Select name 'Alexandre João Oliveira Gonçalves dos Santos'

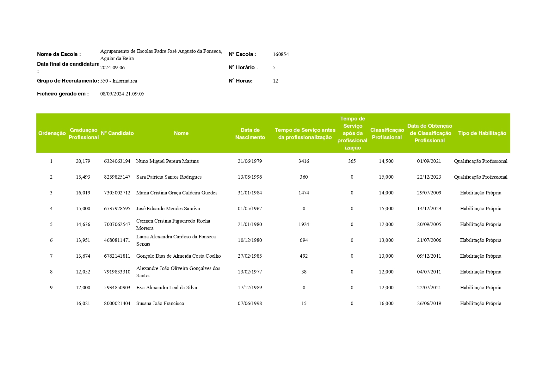coord(178,272)
